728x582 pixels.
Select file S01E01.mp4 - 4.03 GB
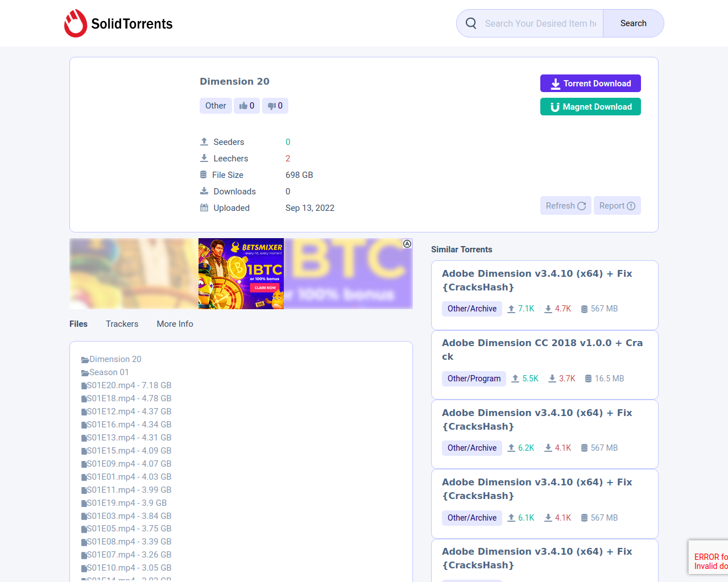(x=129, y=477)
